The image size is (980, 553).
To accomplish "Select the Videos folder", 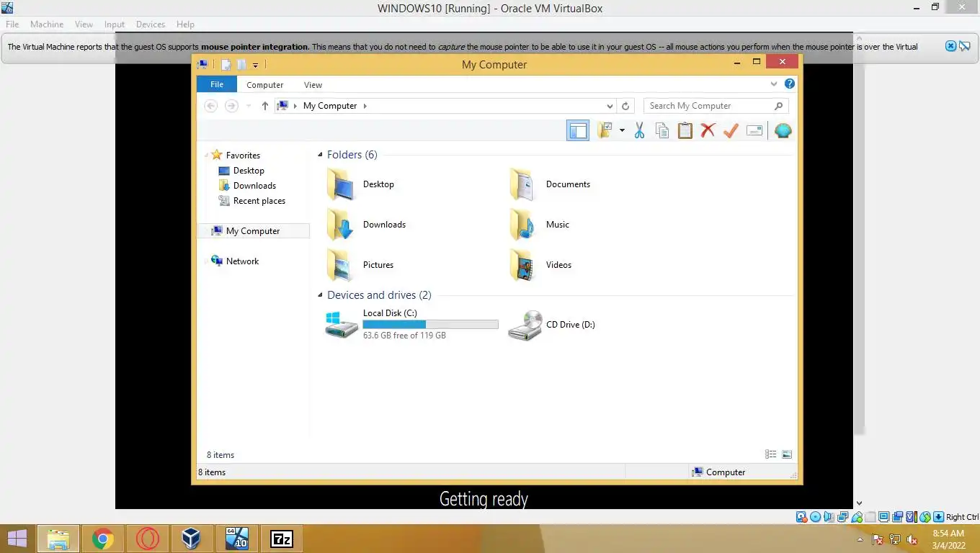I will coord(540,265).
